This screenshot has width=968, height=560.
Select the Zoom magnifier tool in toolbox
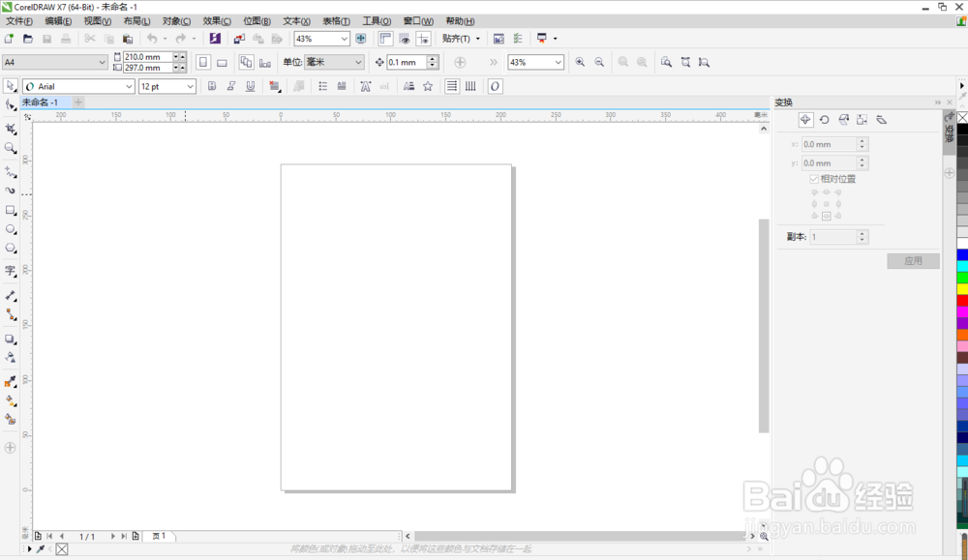[x=11, y=148]
